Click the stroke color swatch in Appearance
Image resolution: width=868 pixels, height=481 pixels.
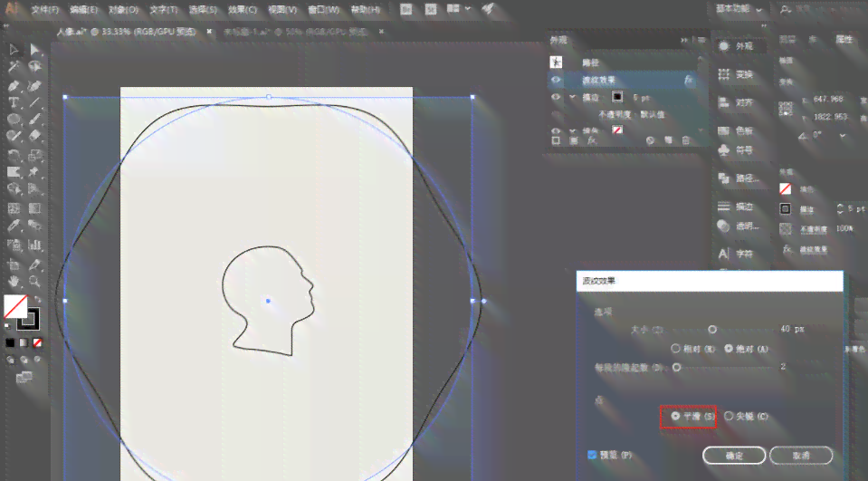(x=616, y=97)
